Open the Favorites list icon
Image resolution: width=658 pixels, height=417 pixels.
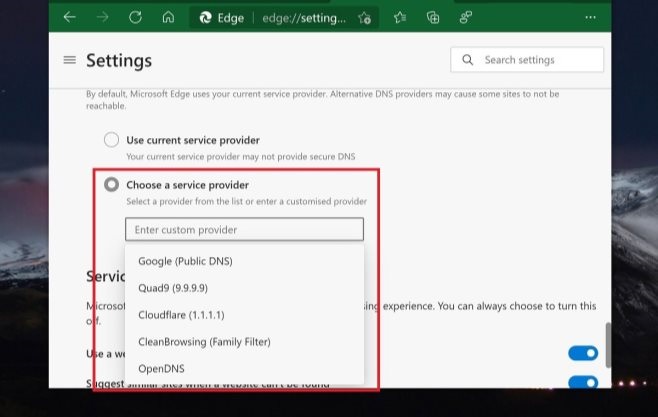click(x=400, y=17)
